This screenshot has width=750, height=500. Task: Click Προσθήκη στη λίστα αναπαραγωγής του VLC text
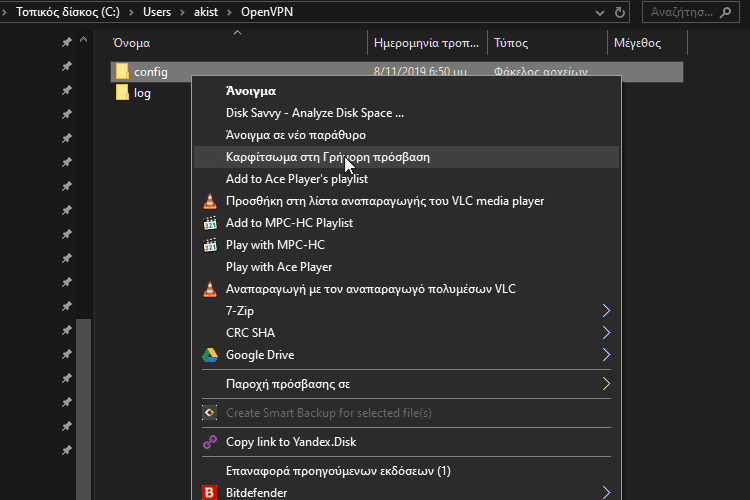pyautogui.click(x=385, y=201)
